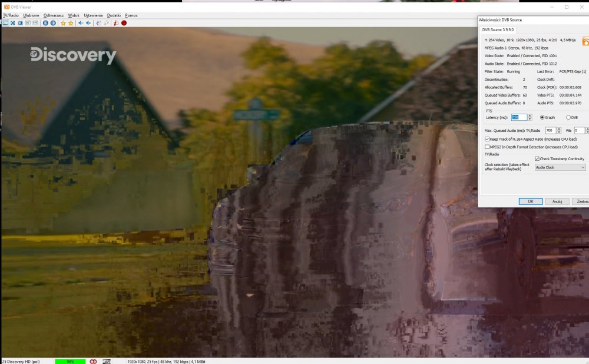589x364 pixels.
Task: Open the Widok menu
Action: pos(74,15)
